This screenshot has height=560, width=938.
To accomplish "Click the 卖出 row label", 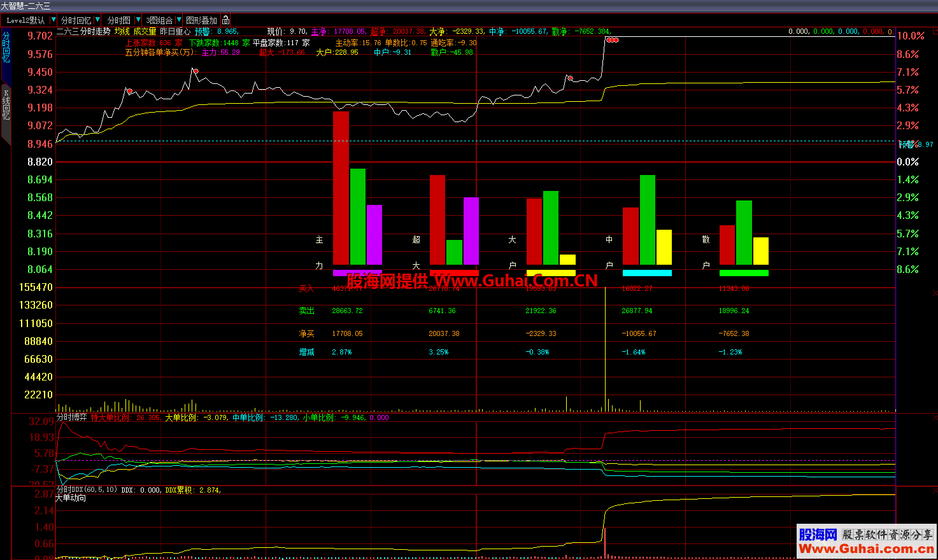I will (x=307, y=311).
